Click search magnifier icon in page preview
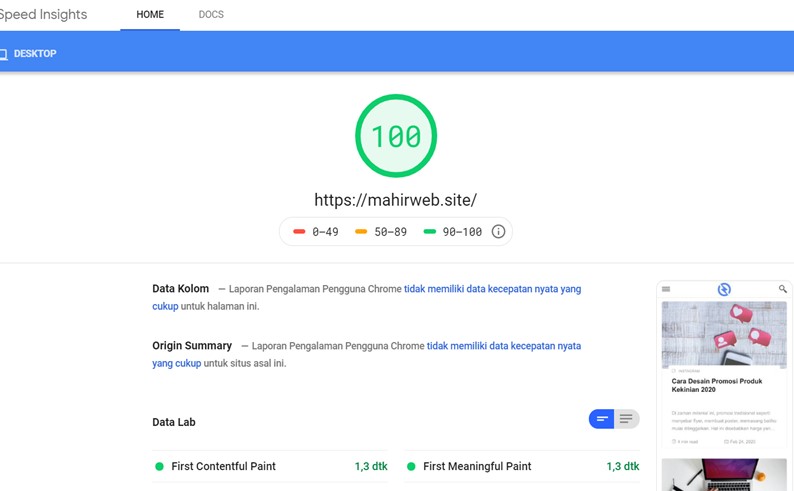 [782, 289]
